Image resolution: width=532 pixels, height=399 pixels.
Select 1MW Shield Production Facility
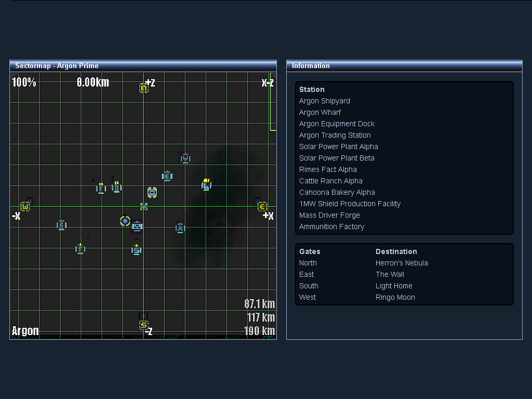[350, 204]
